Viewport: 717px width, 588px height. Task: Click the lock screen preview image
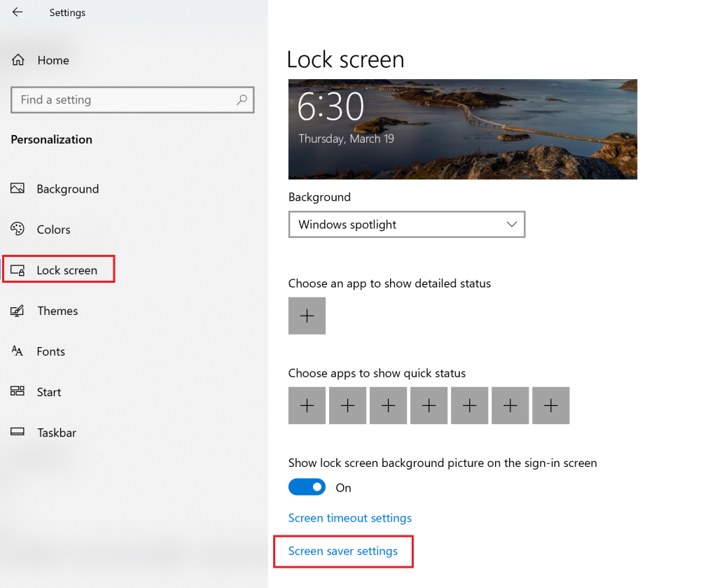463,129
